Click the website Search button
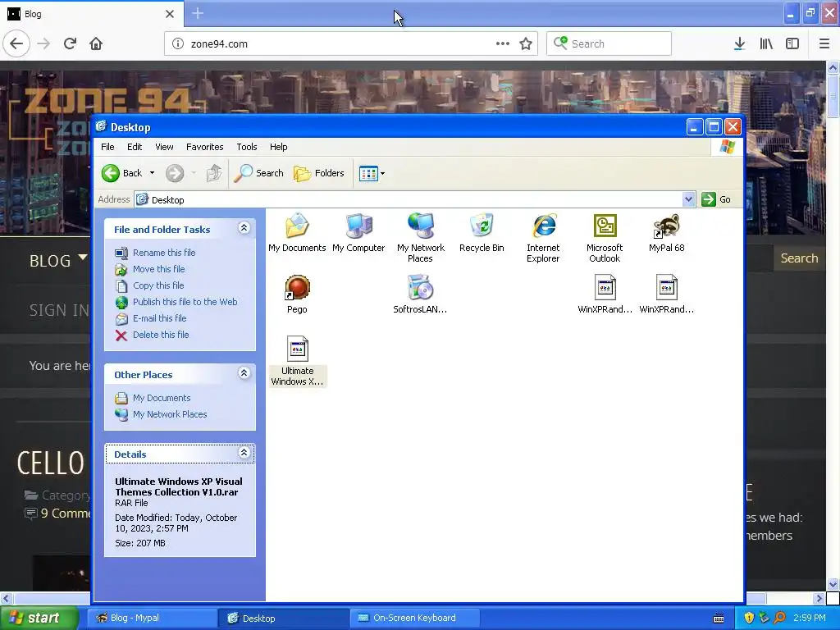The width and height of the screenshot is (840, 630). [x=799, y=258]
